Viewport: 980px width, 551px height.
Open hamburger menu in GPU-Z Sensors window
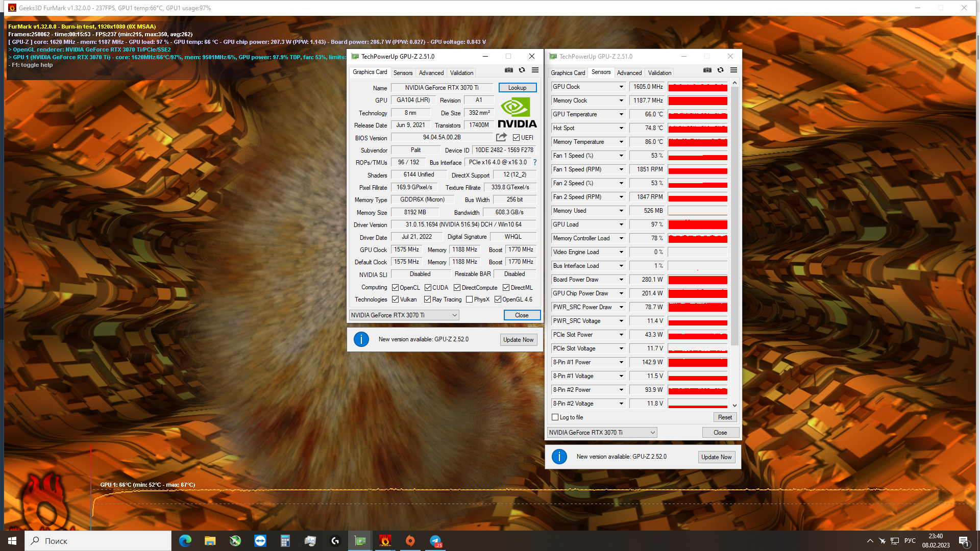733,70
